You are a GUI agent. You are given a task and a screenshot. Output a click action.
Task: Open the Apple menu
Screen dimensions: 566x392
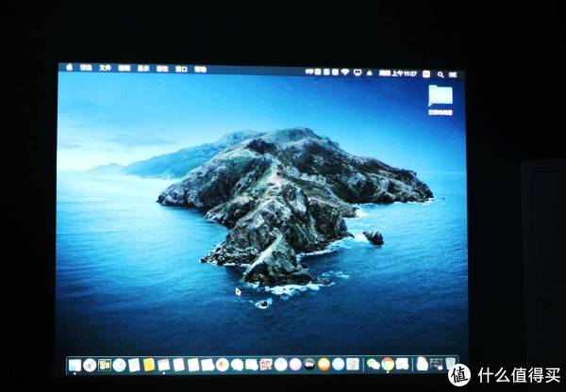point(69,67)
